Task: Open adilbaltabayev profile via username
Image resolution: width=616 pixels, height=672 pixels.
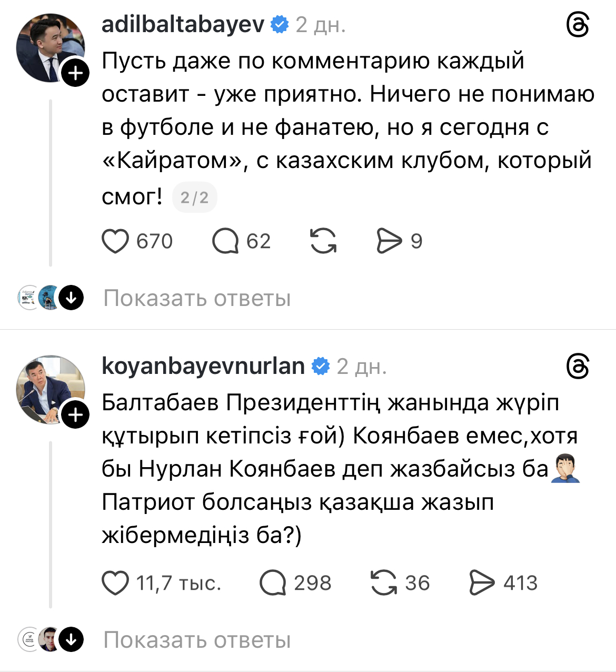Action: (x=183, y=24)
